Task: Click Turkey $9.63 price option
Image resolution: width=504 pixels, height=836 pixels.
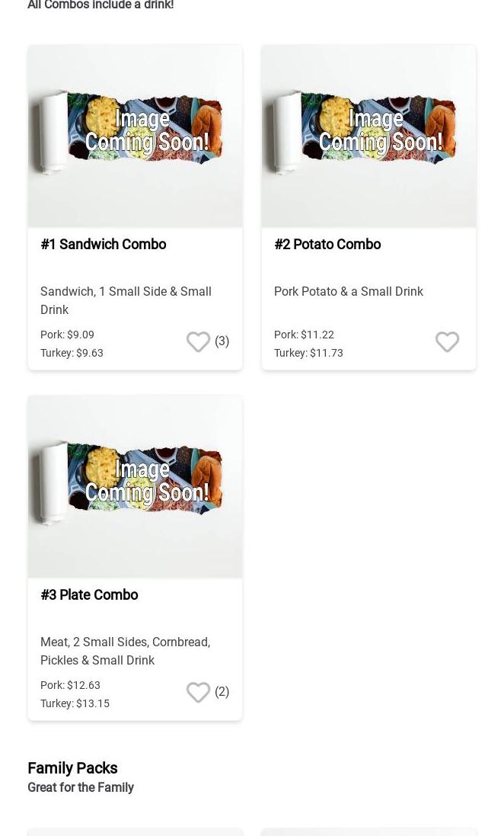Action: pyautogui.click(x=72, y=353)
